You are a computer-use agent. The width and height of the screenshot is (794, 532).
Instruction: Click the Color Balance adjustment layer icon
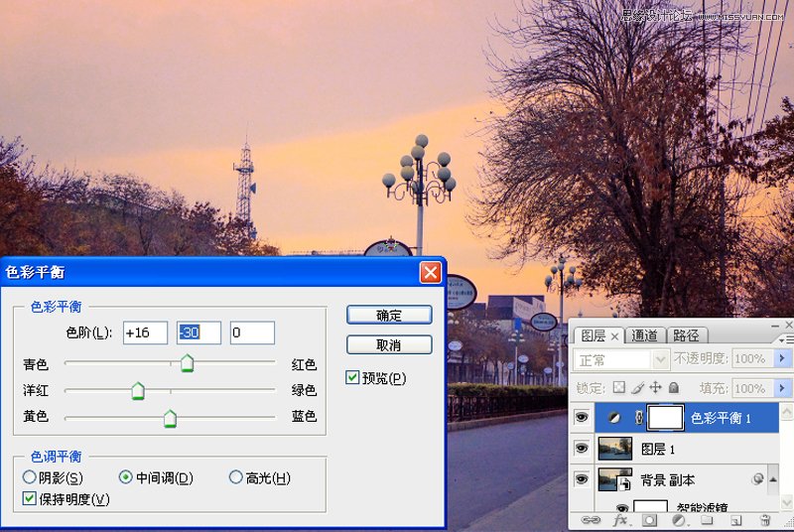point(613,418)
